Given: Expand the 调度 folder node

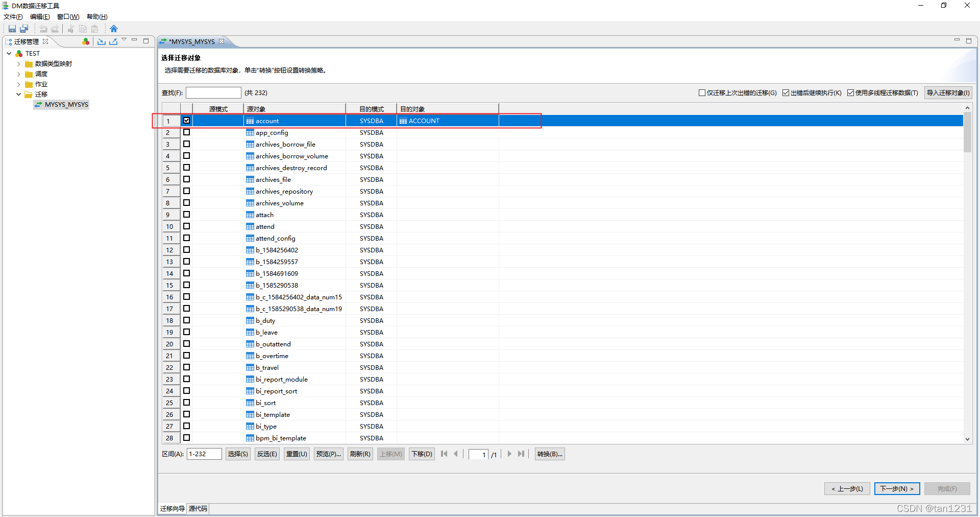Looking at the screenshot, I should coord(19,74).
